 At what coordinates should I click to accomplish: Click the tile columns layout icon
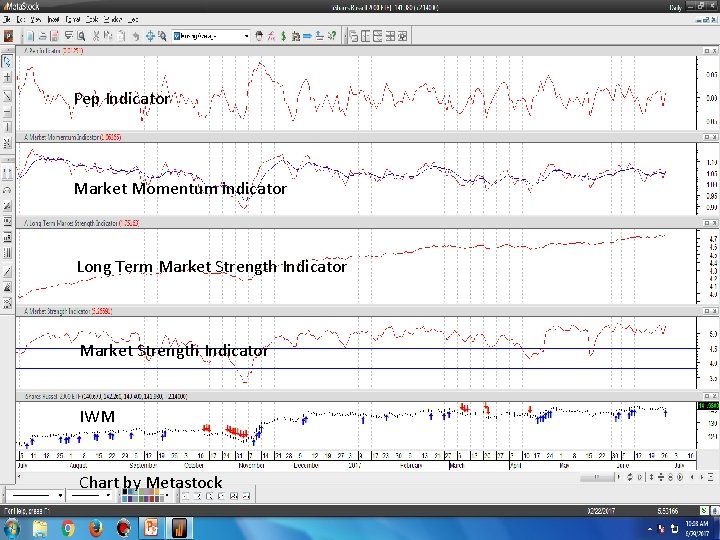[366, 36]
